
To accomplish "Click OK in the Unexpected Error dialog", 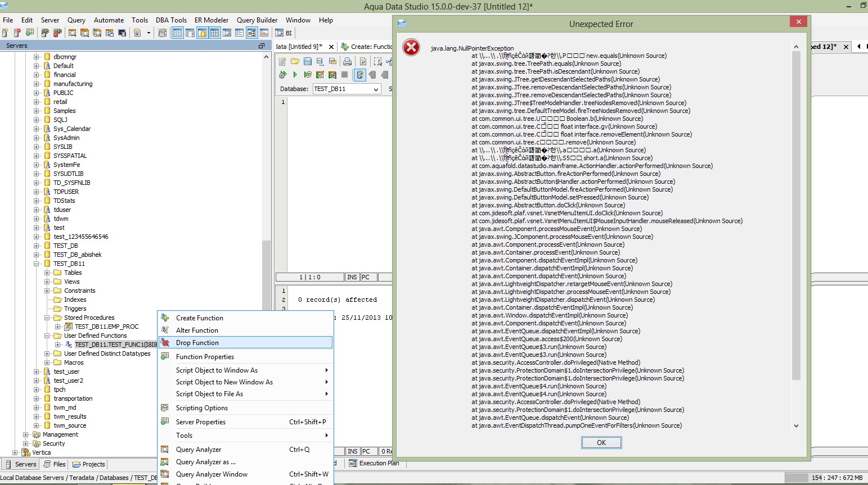I will (x=601, y=443).
